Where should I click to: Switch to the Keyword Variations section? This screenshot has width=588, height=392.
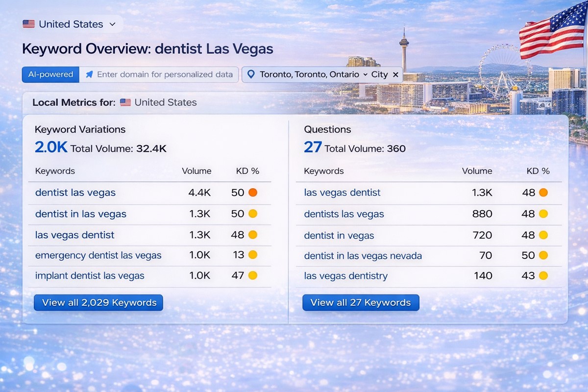click(80, 129)
